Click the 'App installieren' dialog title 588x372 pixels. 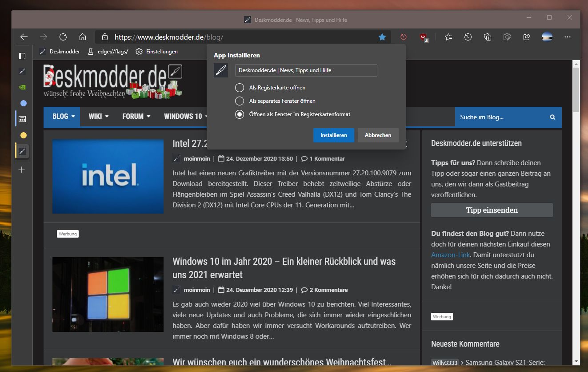pos(237,56)
